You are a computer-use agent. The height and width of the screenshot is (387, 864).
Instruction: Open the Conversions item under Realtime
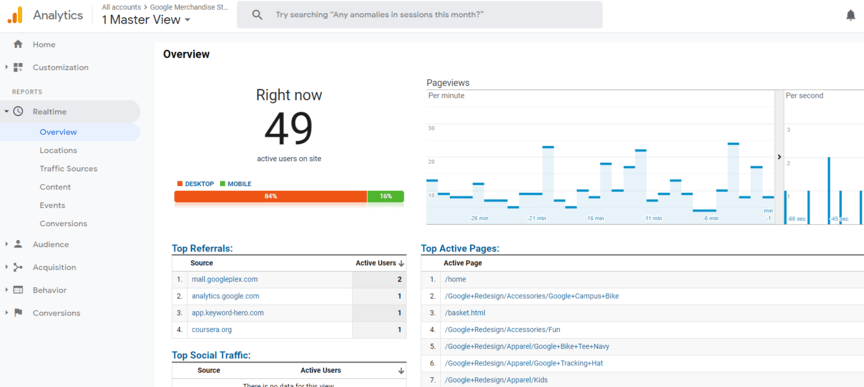click(x=63, y=223)
